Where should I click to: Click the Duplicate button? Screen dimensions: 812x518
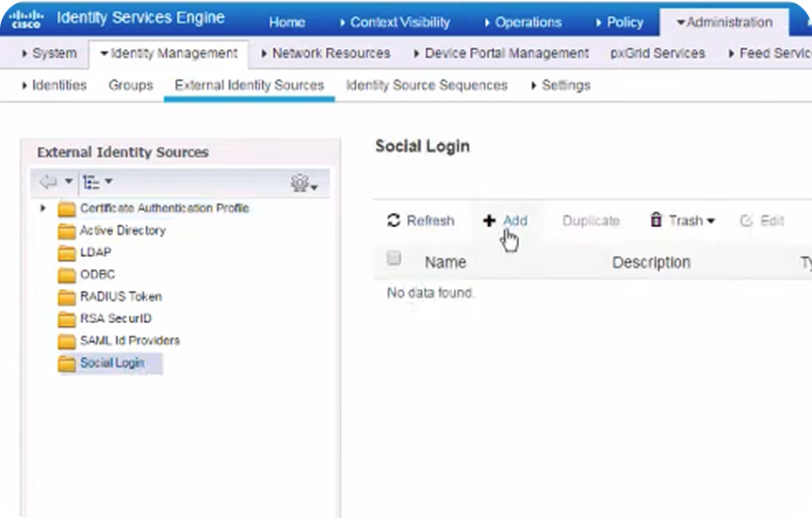pyautogui.click(x=591, y=221)
